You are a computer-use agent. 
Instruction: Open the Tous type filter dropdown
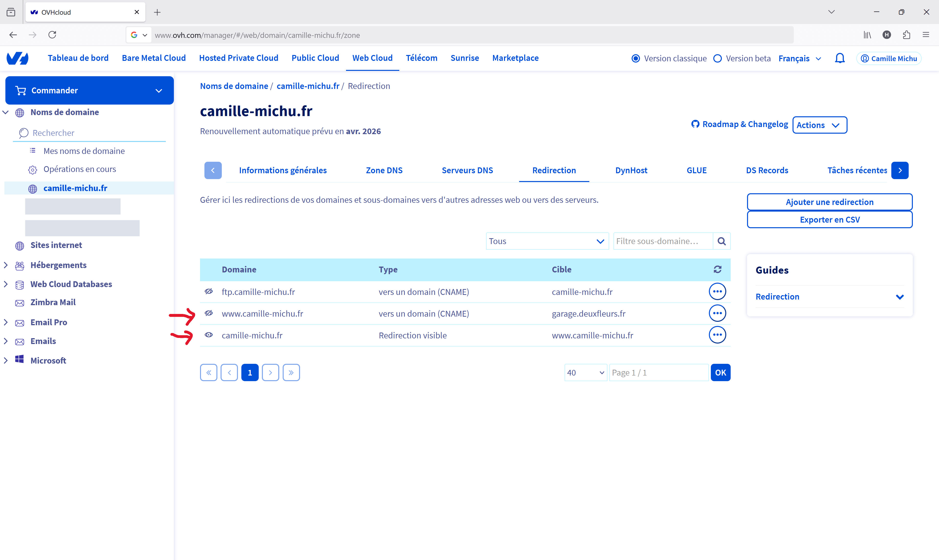click(x=547, y=241)
